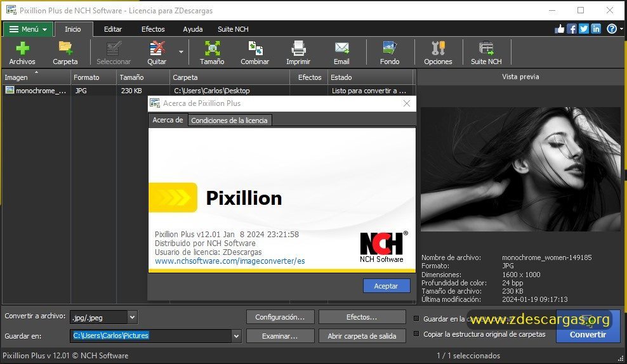The height and width of the screenshot is (364, 627).
Task: Toggle Copiar la estructura original de carpetas
Action: (x=416, y=334)
